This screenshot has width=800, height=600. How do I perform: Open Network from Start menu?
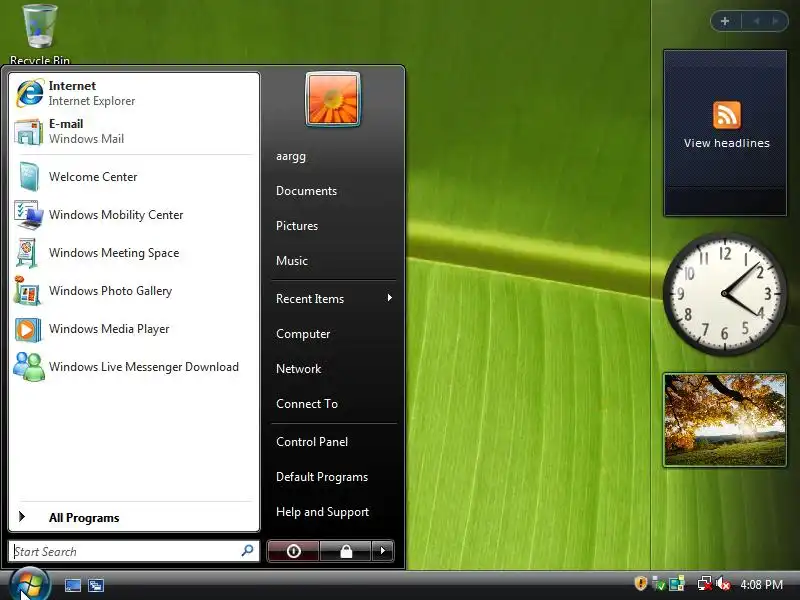pos(298,368)
